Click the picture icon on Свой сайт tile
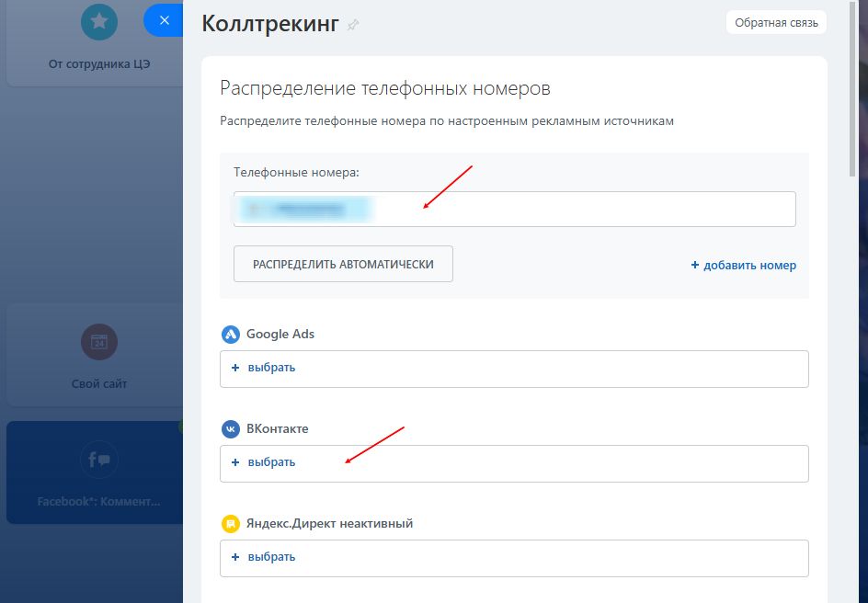Viewport: 868px width, 603px height. click(98, 341)
